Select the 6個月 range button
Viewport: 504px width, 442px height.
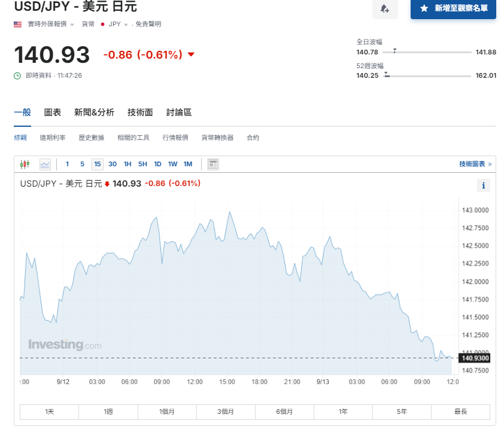click(x=284, y=412)
